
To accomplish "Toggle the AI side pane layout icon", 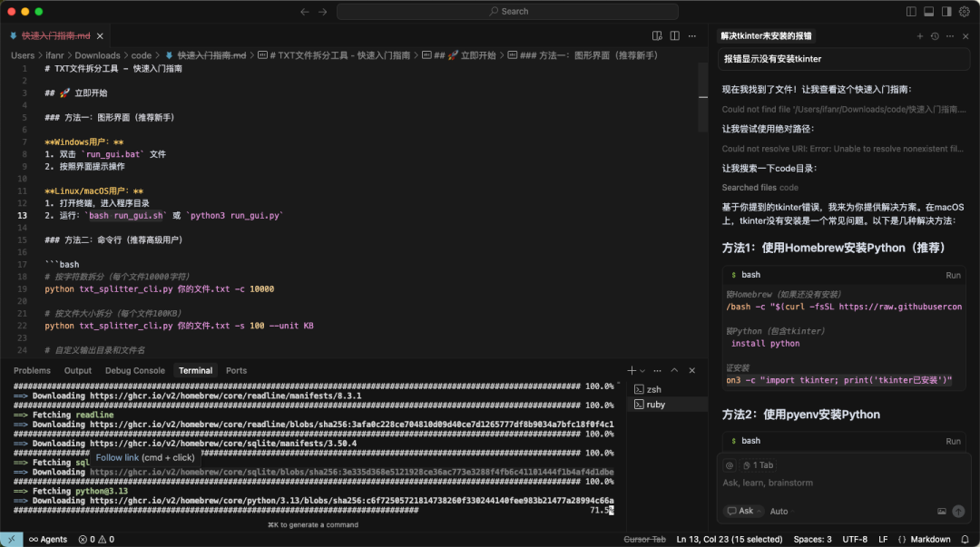I will point(946,11).
